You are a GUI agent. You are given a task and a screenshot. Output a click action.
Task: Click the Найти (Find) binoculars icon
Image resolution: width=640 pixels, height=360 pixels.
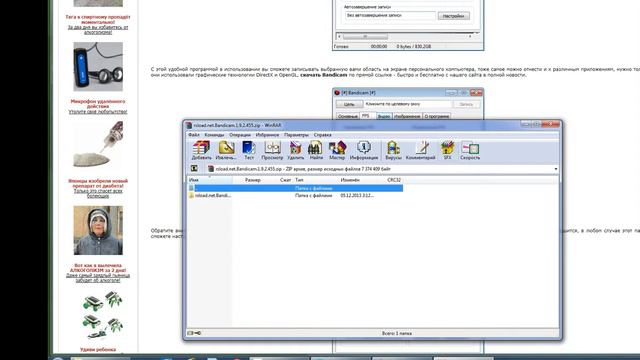[x=316, y=150]
